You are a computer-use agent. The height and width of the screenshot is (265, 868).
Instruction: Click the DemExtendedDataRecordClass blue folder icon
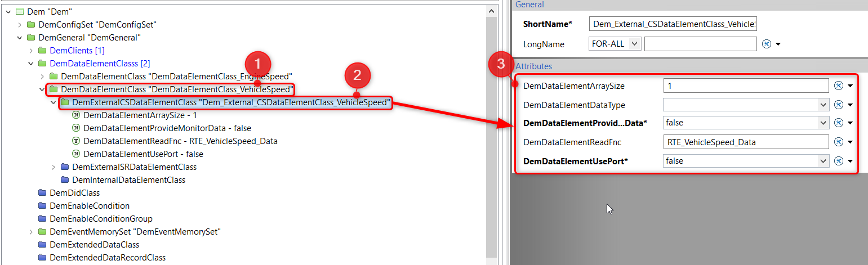[42, 258]
